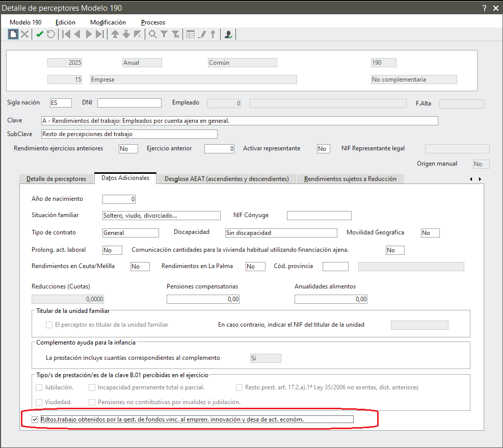Uncheck Rdtos.trabajo gestión de fondos checkbox
The image size is (503, 448).
(x=35, y=419)
